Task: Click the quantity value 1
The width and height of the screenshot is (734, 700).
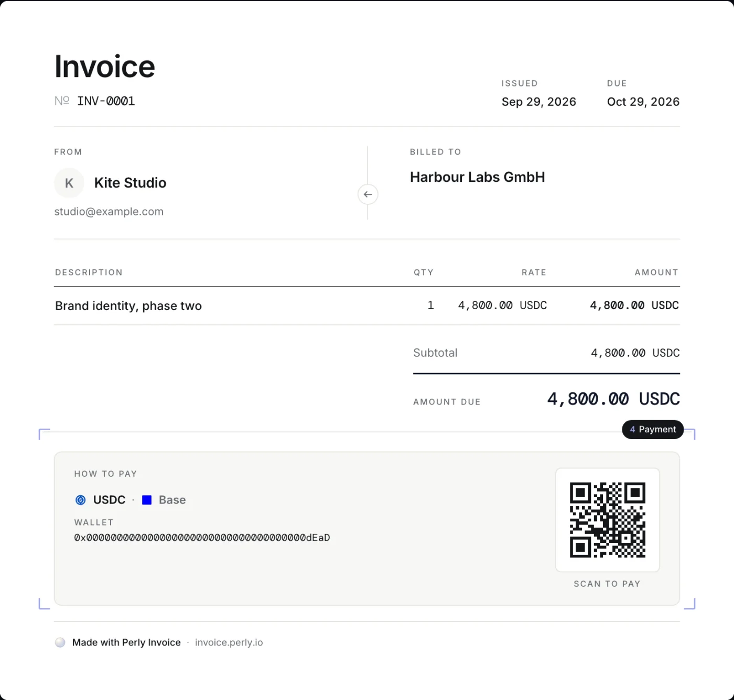Action: pyautogui.click(x=431, y=305)
